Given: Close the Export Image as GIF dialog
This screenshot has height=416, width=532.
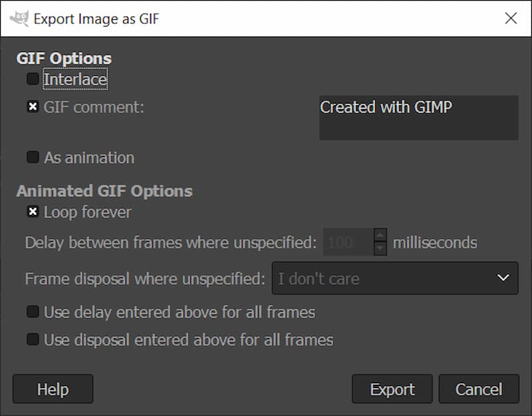Looking at the screenshot, I should 511,18.
